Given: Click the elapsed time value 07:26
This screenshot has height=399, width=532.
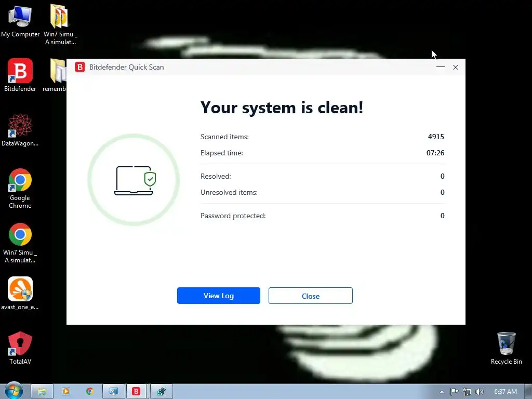Looking at the screenshot, I should point(435,153).
